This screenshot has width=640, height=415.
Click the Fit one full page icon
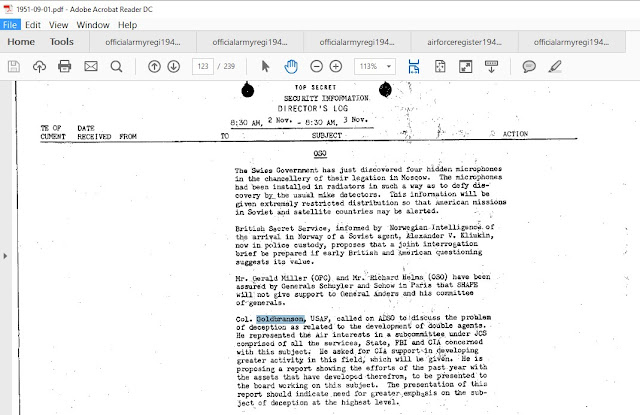pos(440,66)
